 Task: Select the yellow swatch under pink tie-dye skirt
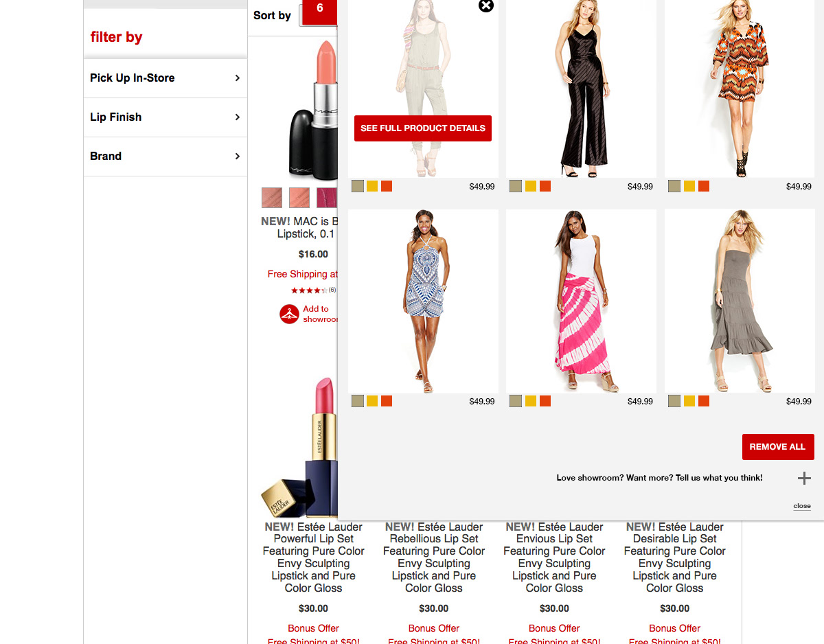coord(531,401)
